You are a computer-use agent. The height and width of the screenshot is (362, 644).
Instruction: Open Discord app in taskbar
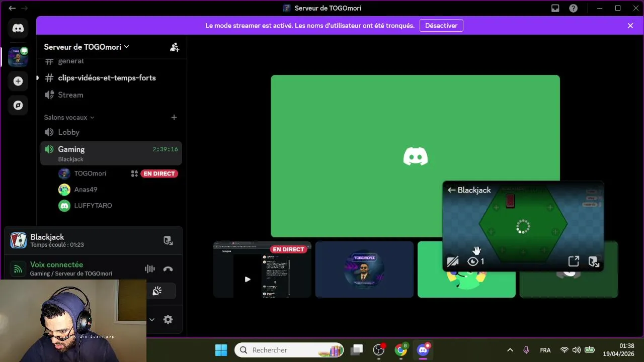click(x=423, y=350)
